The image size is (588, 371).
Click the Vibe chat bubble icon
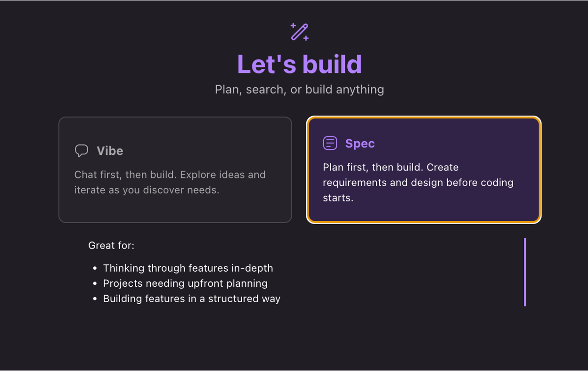(82, 151)
